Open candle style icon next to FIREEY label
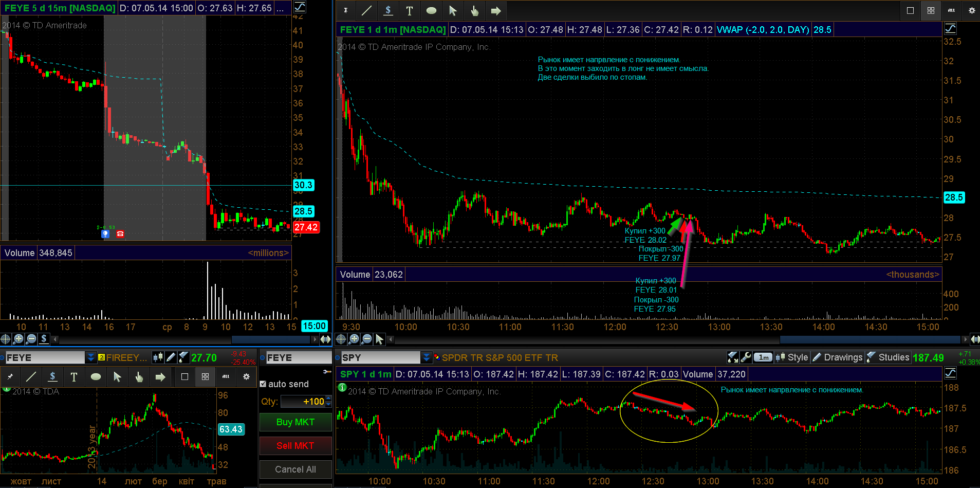980x488 pixels. [158, 357]
